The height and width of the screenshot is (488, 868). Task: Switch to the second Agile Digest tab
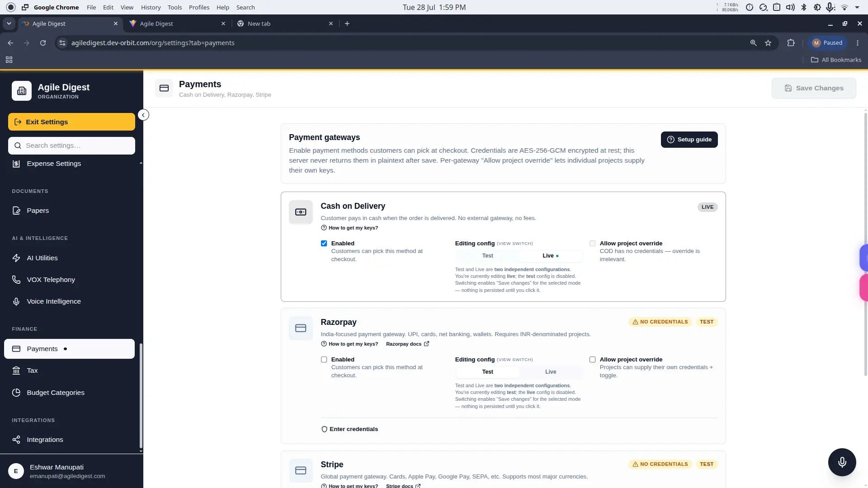click(x=177, y=23)
